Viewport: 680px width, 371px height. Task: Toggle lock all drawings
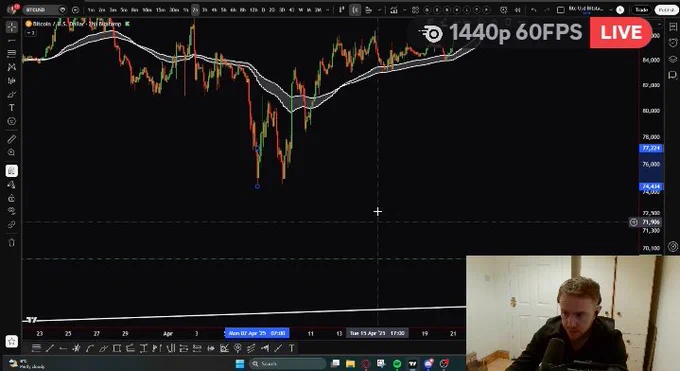click(x=12, y=198)
